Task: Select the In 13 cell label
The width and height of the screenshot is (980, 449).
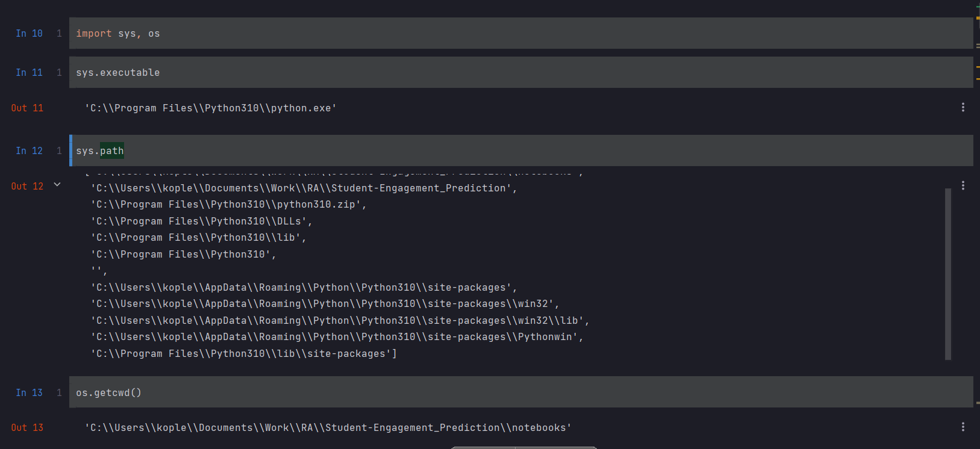Action: pyautogui.click(x=29, y=393)
